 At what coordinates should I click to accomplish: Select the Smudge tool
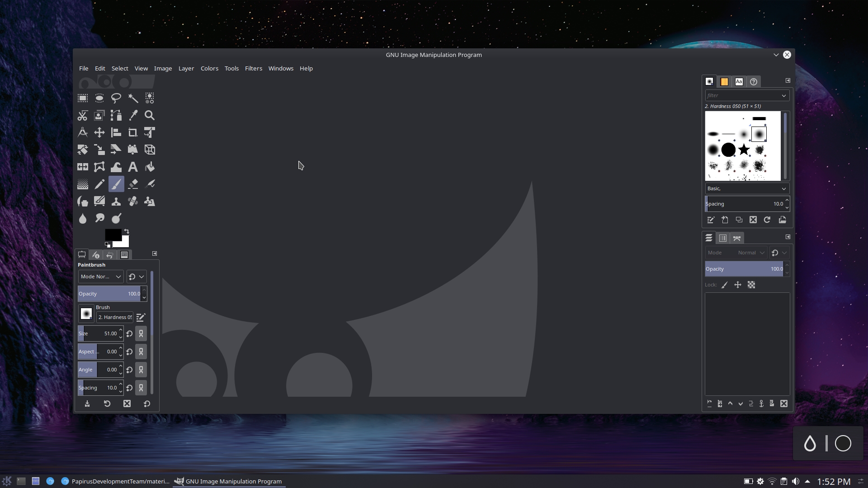99,218
